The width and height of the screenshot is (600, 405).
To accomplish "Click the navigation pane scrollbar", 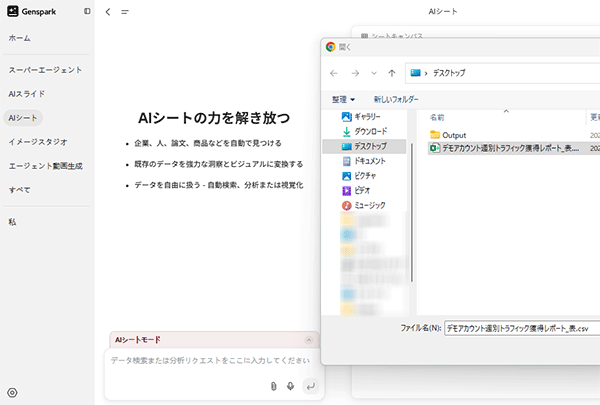I will click(x=412, y=212).
